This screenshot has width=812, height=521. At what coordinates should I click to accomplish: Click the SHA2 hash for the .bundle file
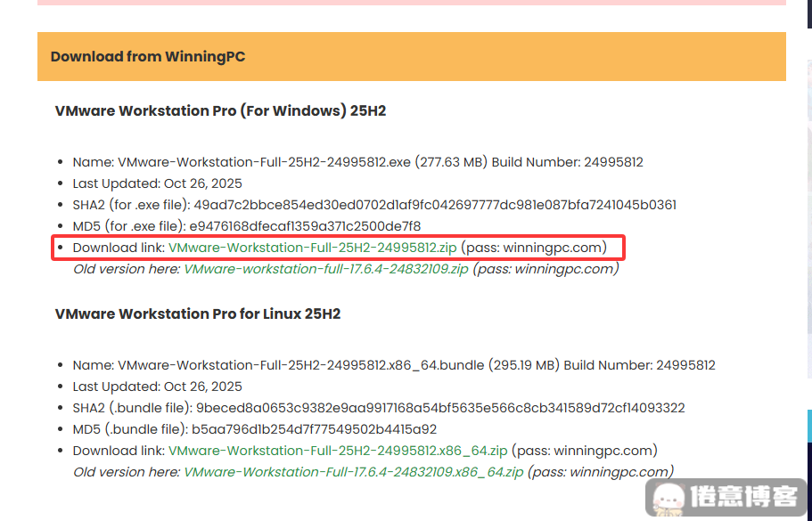pyautogui.click(x=439, y=408)
